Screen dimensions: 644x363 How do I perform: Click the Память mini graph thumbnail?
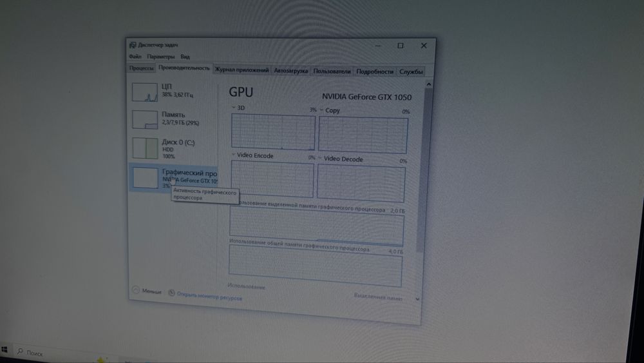coord(145,120)
